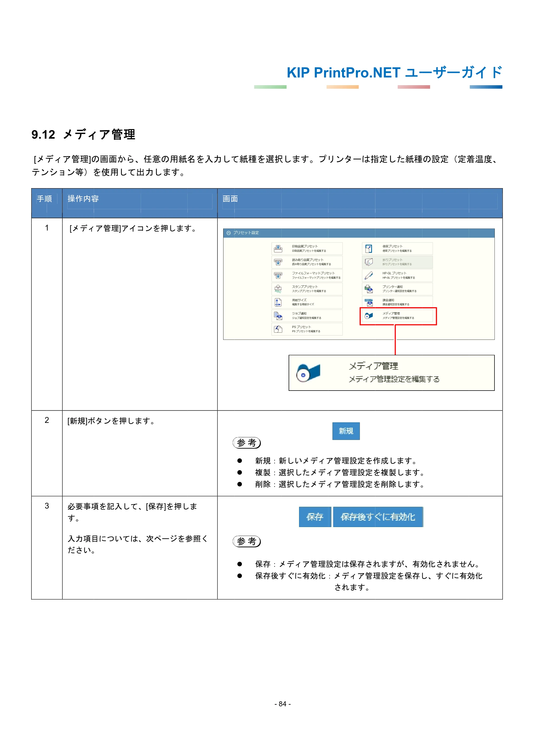
Task: Click the 保存後すぐに有効化 button
Action: pyautogui.click(x=378, y=517)
